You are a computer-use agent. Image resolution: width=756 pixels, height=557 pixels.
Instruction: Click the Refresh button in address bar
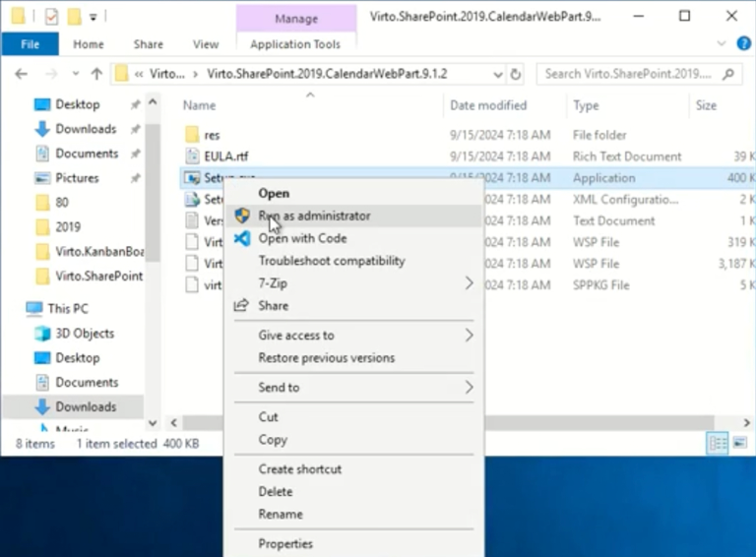(516, 74)
